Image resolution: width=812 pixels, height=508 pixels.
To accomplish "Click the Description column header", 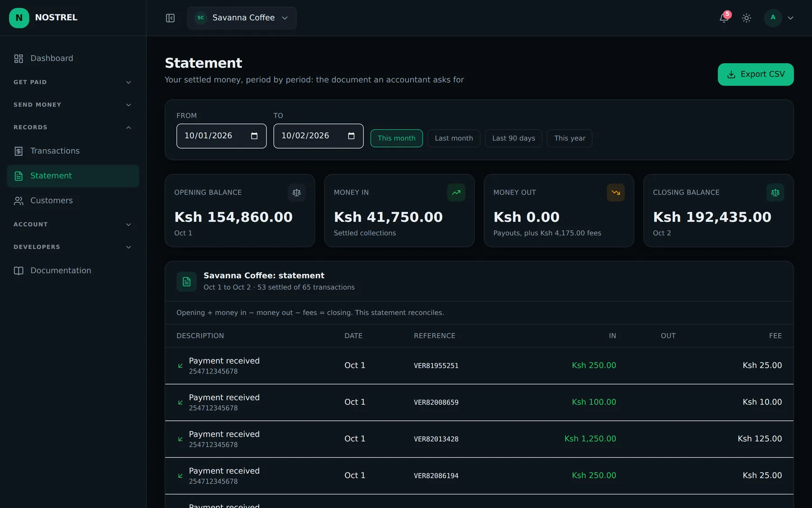I will click(x=200, y=336).
